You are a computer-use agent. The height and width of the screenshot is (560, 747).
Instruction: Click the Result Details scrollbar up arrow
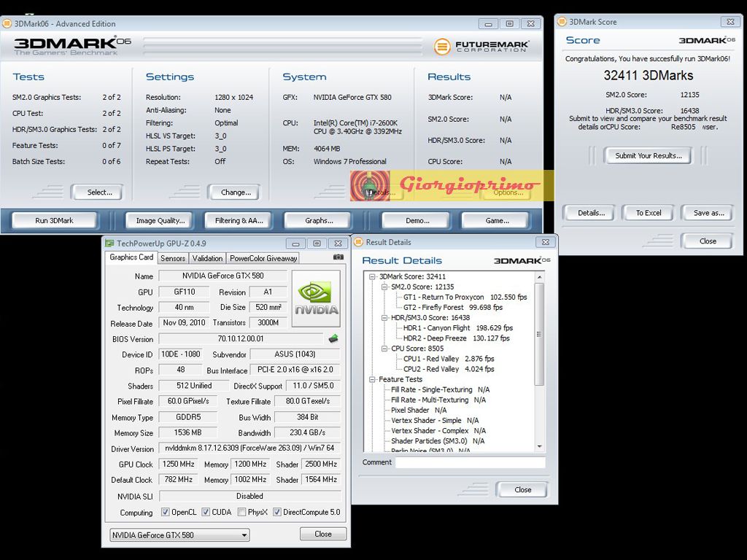(x=539, y=276)
